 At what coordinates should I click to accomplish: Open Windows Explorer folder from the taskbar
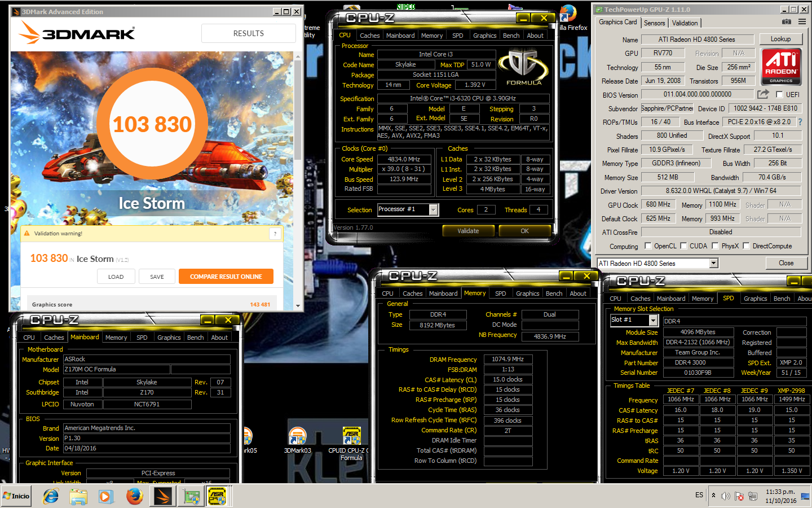tap(78, 496)
